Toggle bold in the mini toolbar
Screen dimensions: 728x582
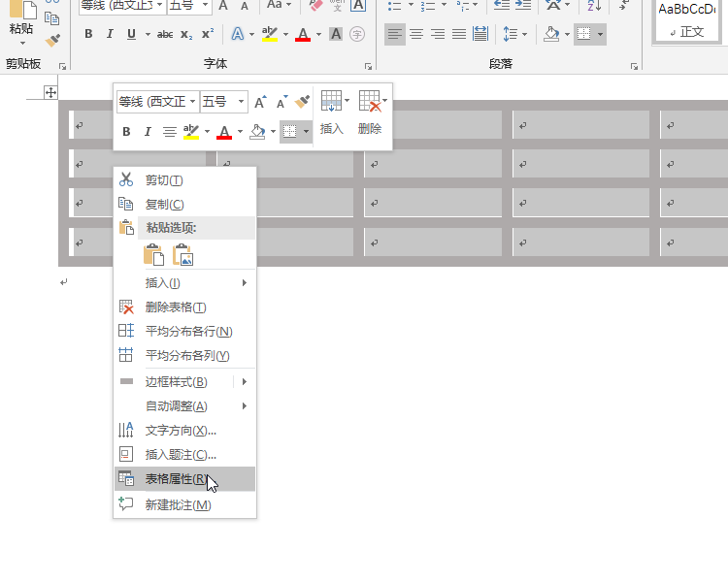[126, 132]
